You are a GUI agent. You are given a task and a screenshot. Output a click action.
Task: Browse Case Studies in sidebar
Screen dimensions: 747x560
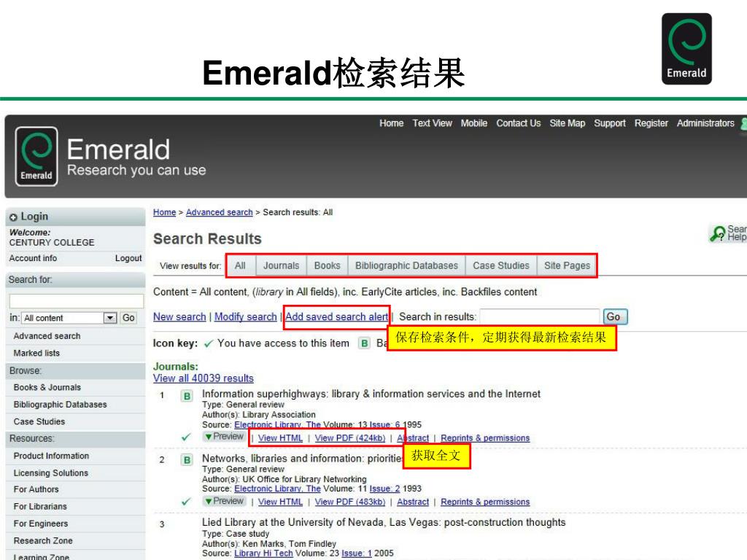[39, 422]
